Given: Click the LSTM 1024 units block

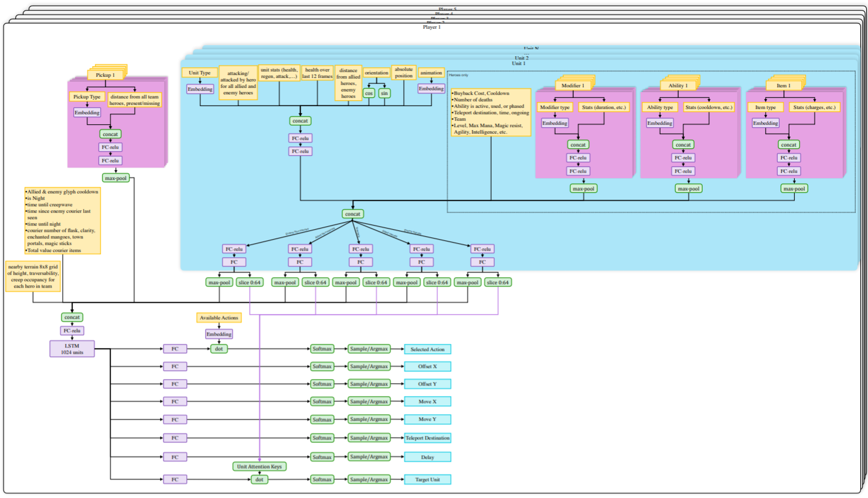Looking at the screenshot, I should click(x=72, y=349).
